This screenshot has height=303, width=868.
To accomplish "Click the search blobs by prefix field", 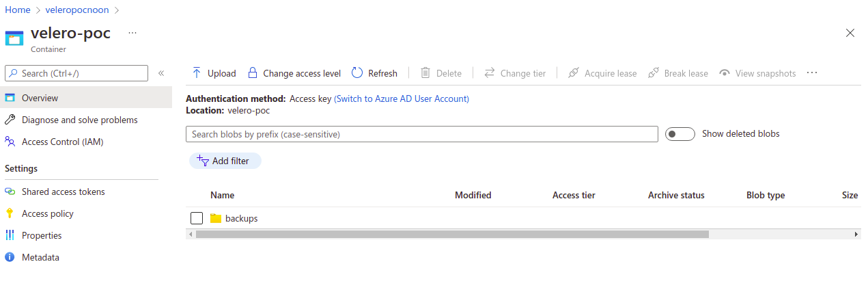I will (421, 134).
